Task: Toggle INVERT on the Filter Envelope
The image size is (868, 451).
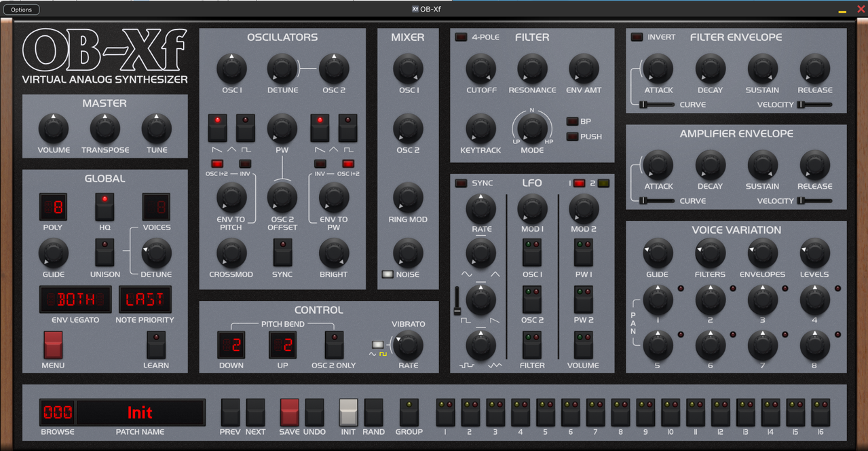Action: point(637,37)
